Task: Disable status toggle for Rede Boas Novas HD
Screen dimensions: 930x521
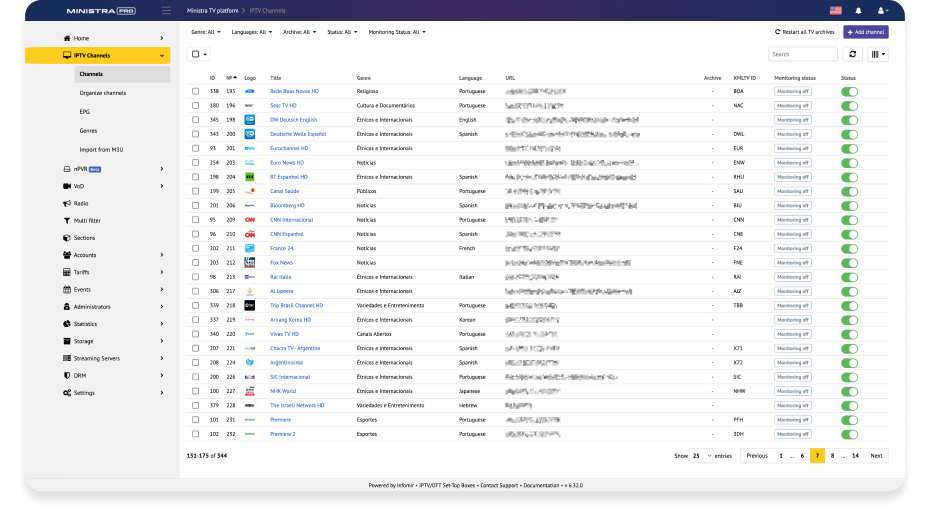Action: [x=849, y=91]
